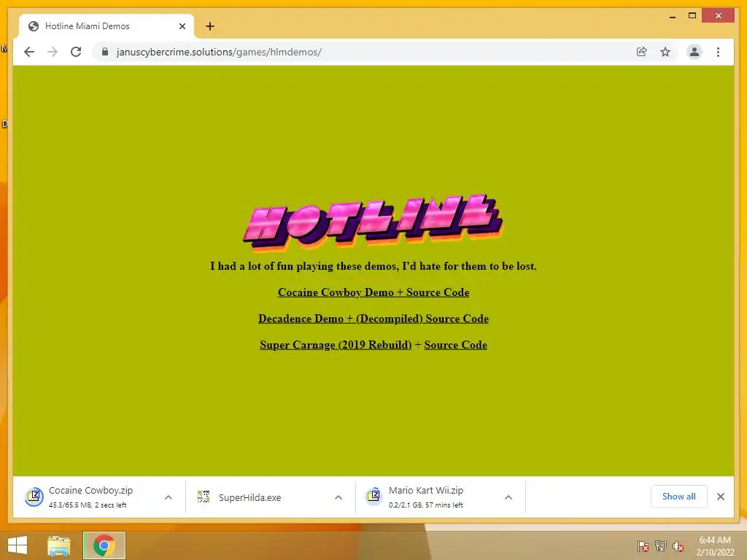Viewport: 747px width, 560px height.
Task: Click the Cocaine Cowboy.zip file icon
Action: click(34, 497)
